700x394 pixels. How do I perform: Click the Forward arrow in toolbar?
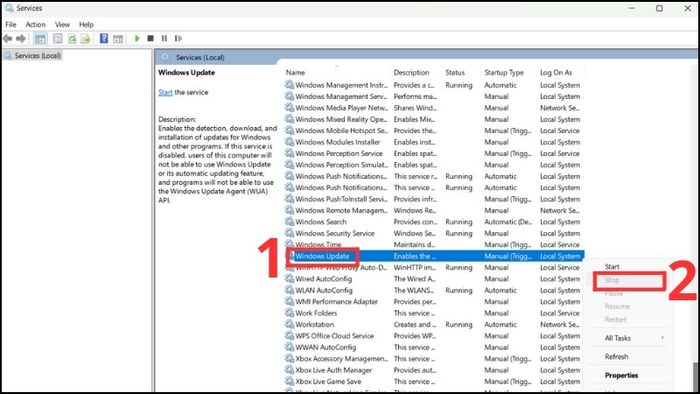pos(21,38)
